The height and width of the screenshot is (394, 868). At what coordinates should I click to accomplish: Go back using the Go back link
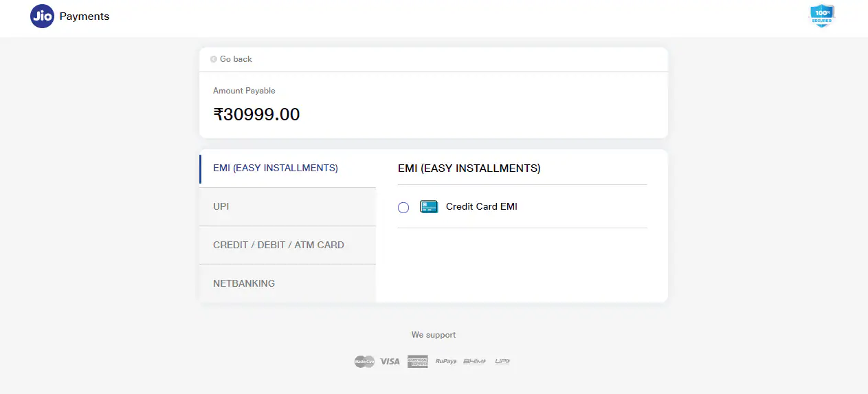236,59
